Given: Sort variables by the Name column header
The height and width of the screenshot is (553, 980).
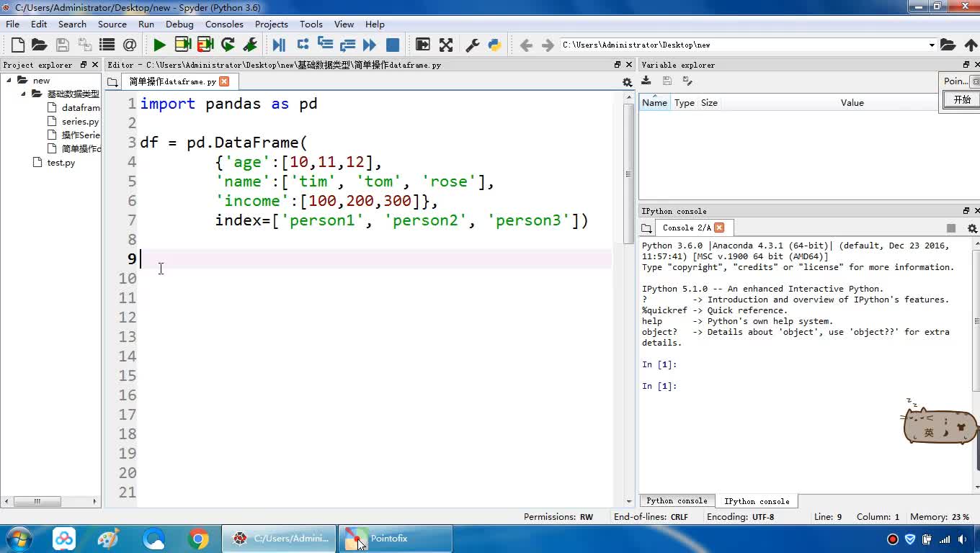Looking at the screenshot, I should click(x=654, y=103).
